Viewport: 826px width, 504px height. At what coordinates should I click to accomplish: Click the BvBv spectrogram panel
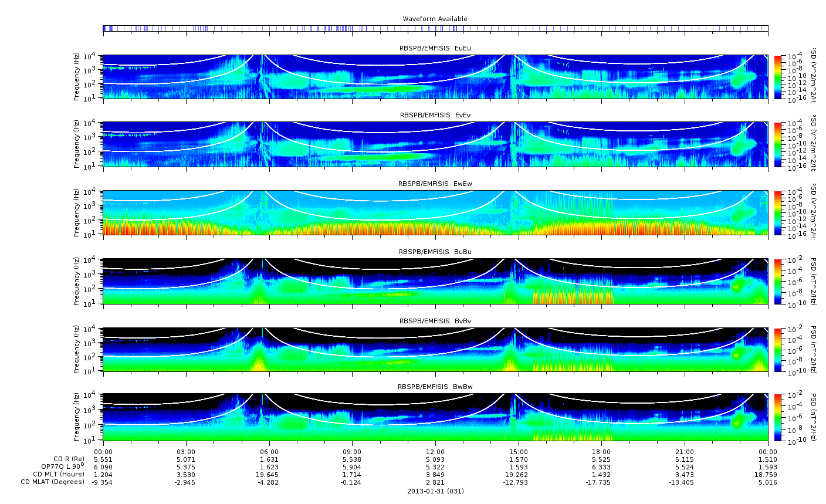[435, 350]
